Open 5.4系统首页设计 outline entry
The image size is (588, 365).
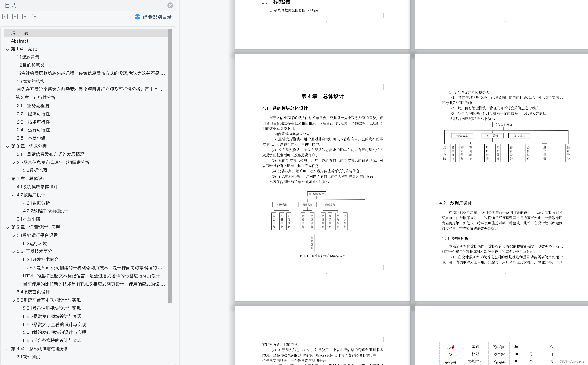[33, 292]
